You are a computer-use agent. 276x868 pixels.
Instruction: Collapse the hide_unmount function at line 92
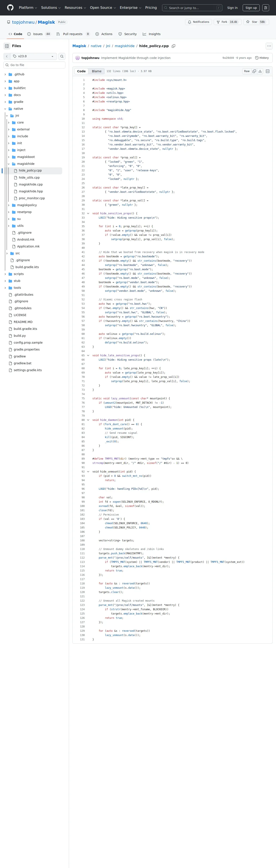88,471
